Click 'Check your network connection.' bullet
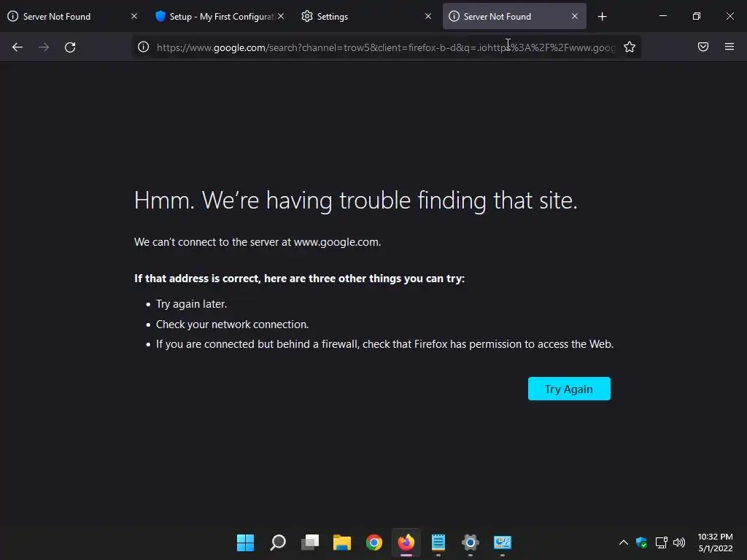The width and height of the screenshot is (747, 560). [233, 324]
